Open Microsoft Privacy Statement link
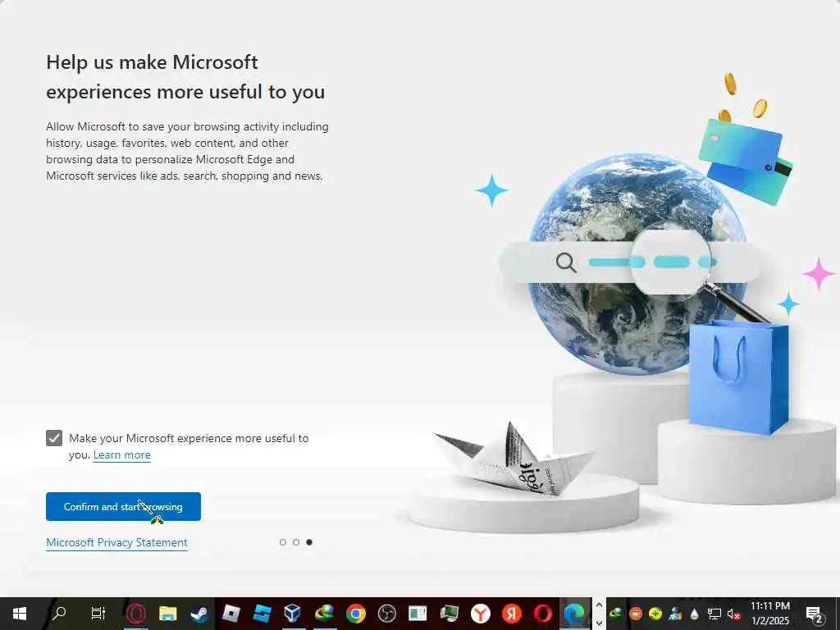 click(x=116, y=542)
